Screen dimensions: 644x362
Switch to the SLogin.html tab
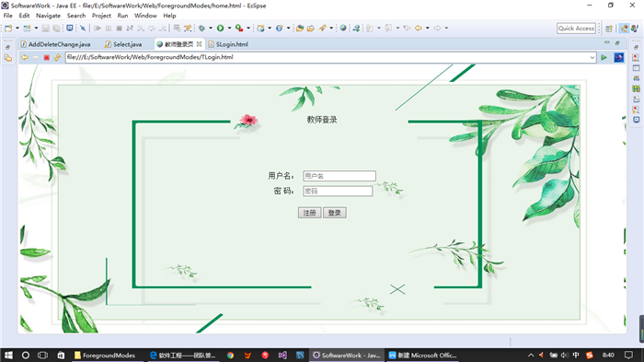(x=228, y=44)
